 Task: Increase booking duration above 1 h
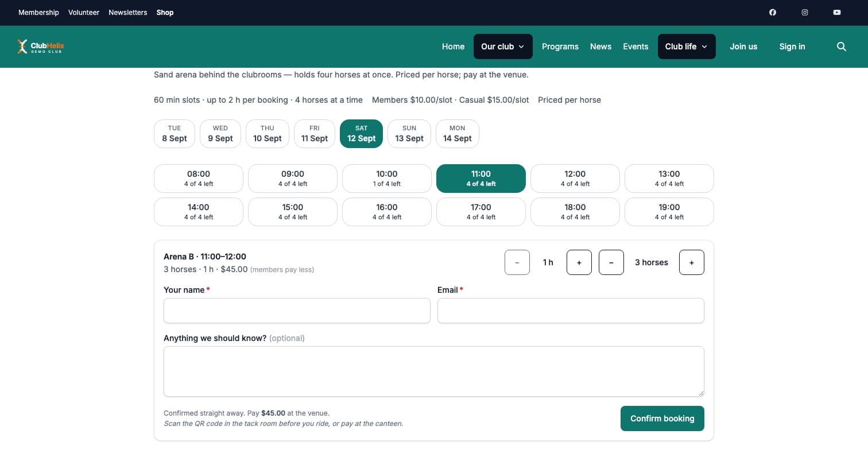[579, 262]
